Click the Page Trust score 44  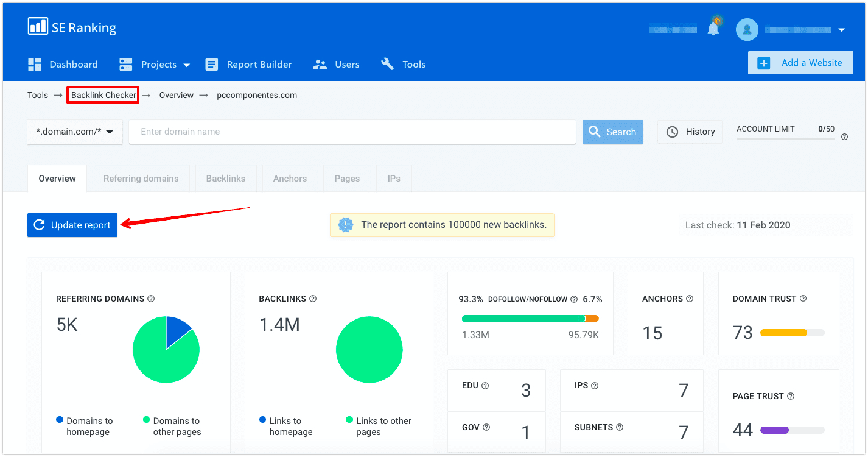tap(743, 430)
